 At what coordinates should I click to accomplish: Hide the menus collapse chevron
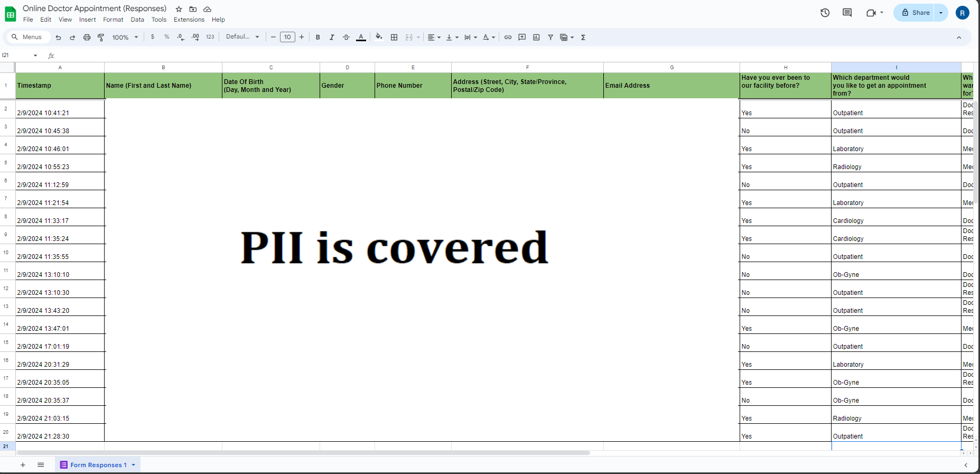pyautogui.click(x=959, y=38)
